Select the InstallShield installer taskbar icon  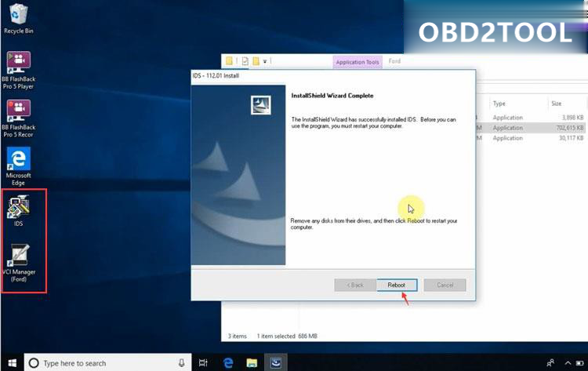coord(276,362)
